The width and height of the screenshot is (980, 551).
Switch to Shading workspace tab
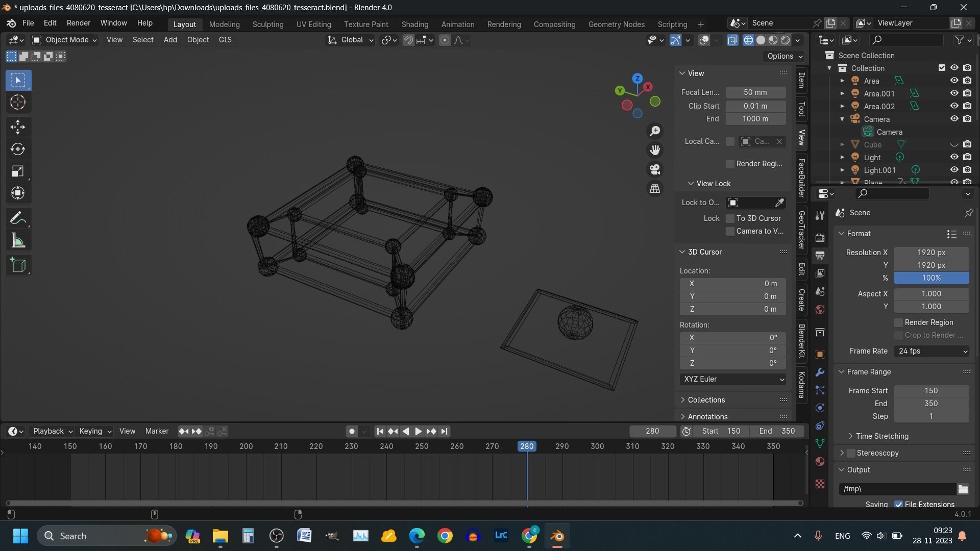[414, 24]
